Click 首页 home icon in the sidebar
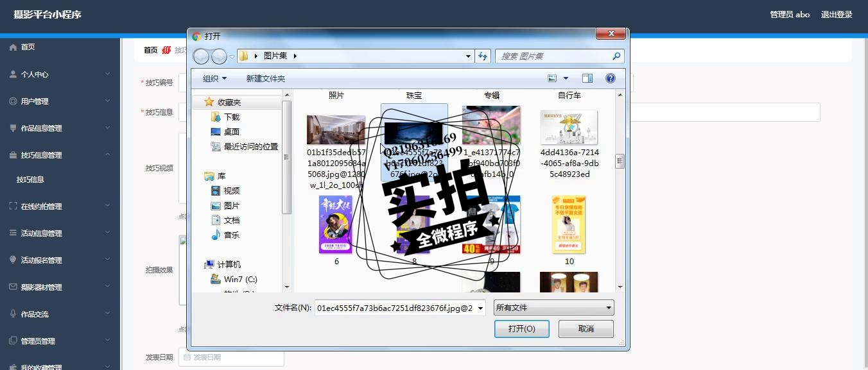 coord(13,47)
